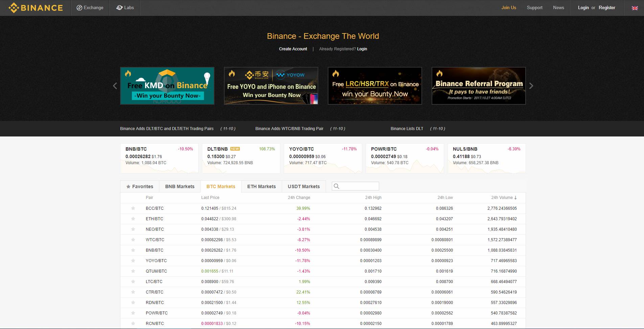644x329 pixels.
Task: Open WTC/BNB Trading Pair announcement
Action: [x=289, y=129]
